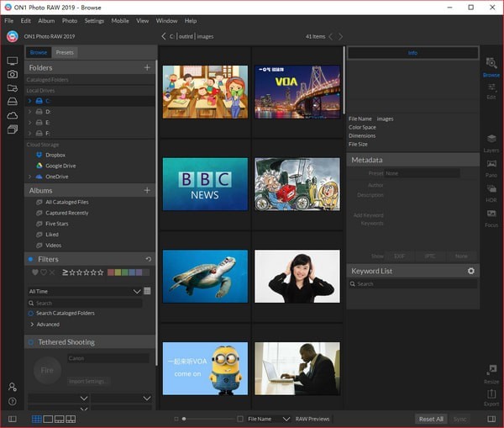Switch to the Presets tab
The width and height of the screenshot is (504, 428).
coord(65,52)
